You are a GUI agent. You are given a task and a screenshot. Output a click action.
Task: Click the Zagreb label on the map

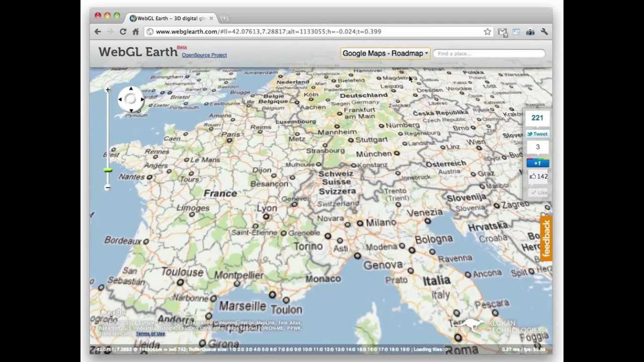click(515, 205)
